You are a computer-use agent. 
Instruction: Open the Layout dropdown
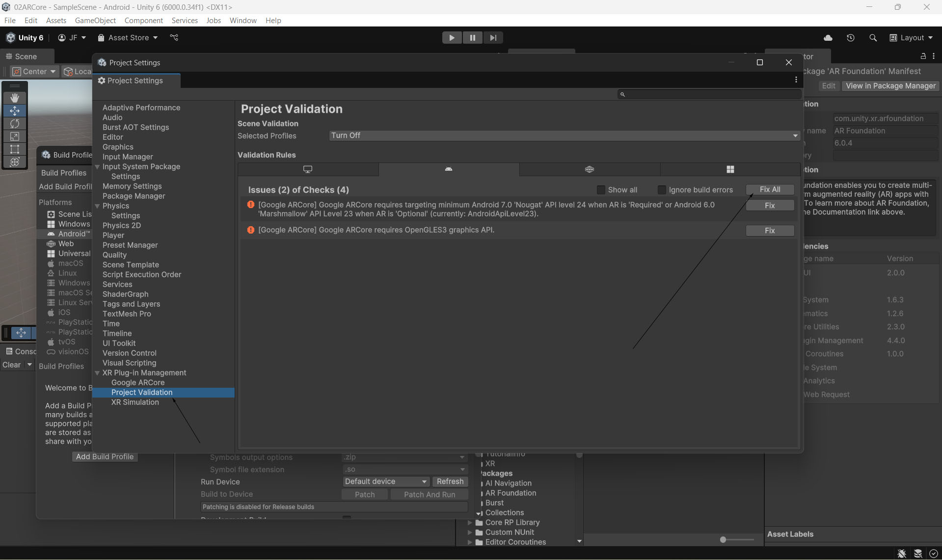click(911, 38)
